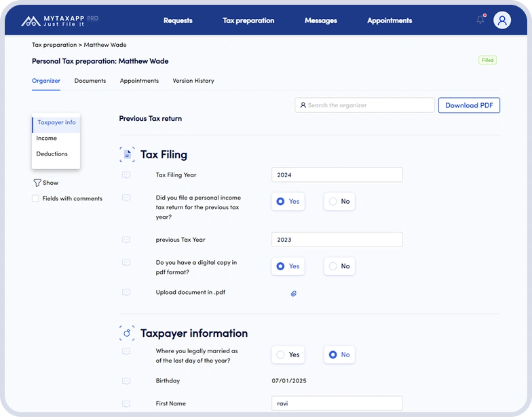Switch to the Documents tab
Viewport: 532px width, 417px height.
coord(90,81)
